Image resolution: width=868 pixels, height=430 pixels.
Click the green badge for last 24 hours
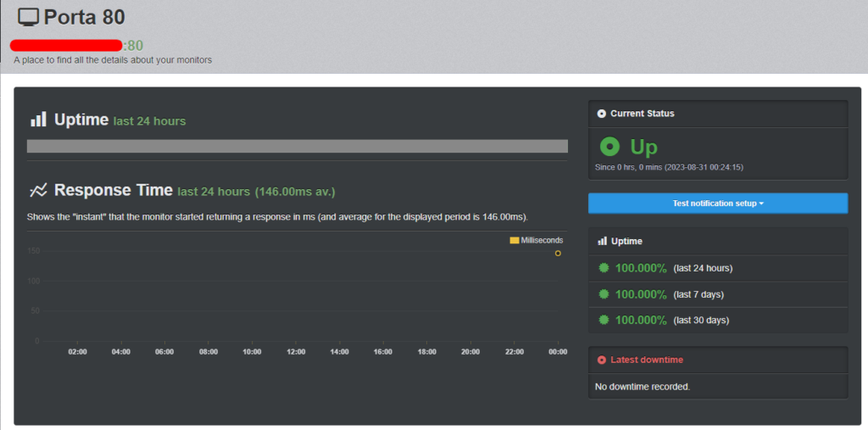coord(604,268)
